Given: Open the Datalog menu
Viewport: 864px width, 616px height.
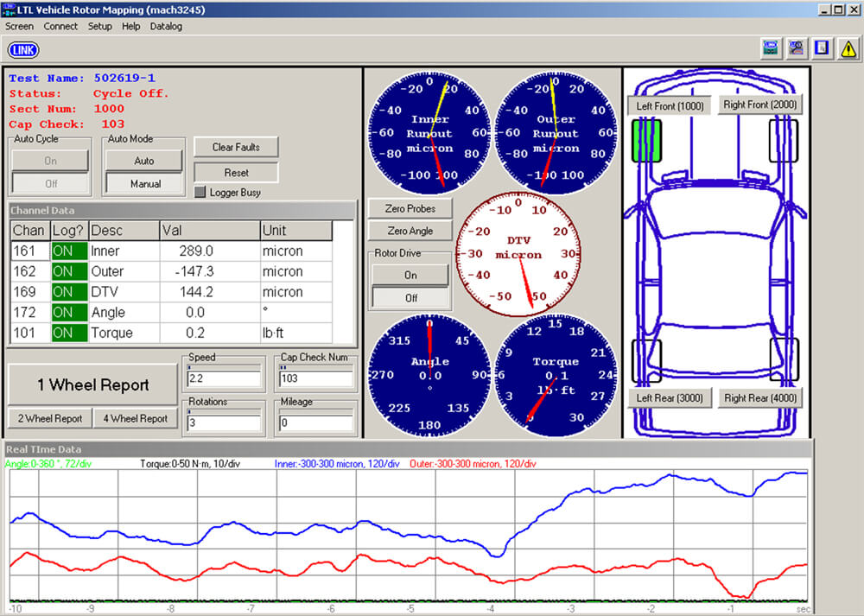Looking at the screenshot, I should (x=166, y=26).
